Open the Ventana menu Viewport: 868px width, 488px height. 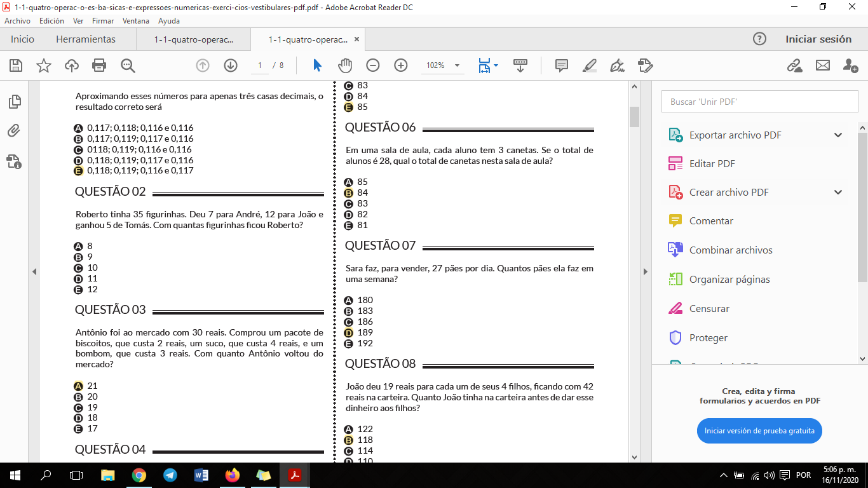pyautogui.click(x=136, y=21)
